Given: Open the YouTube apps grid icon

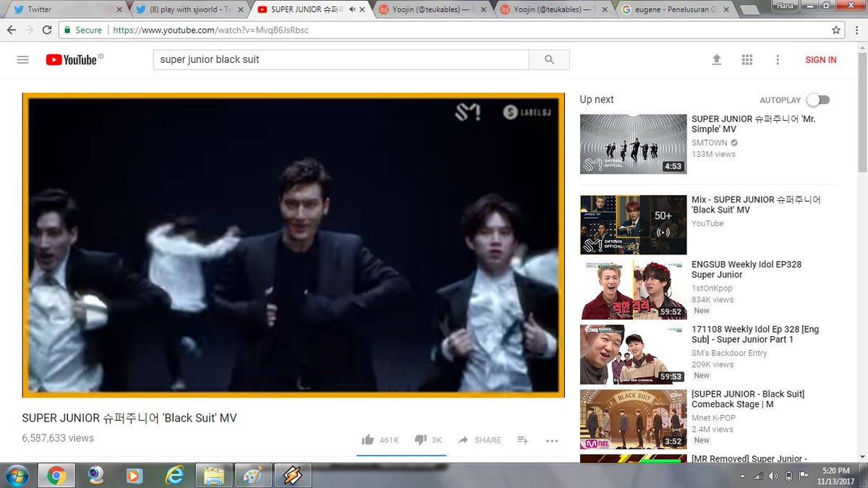Looking at the screenshot, I should pos(747,60).
